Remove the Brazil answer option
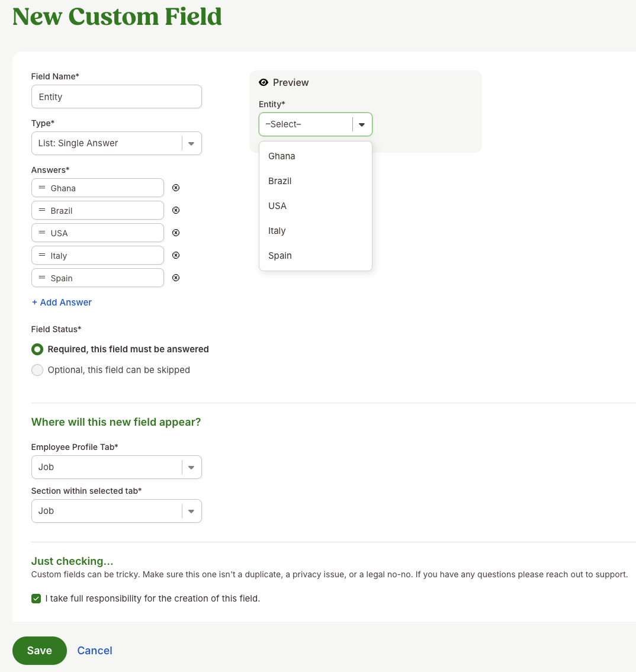Image resolution: width=636 pixels, height=672 pixels. pyautogui.click(x=175, y=210)
